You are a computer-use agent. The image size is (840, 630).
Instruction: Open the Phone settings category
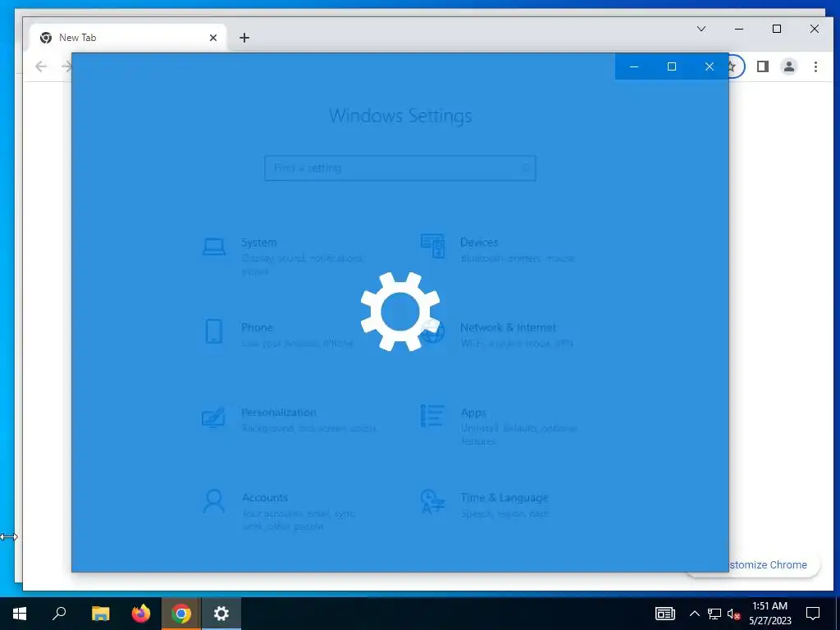284,335
